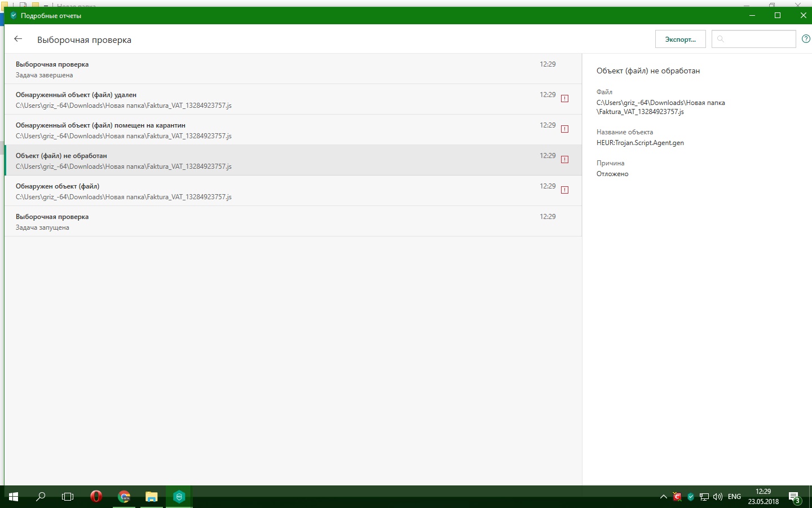Click the Kaspersky shield icon in the title bar

[x=14, y=16]
